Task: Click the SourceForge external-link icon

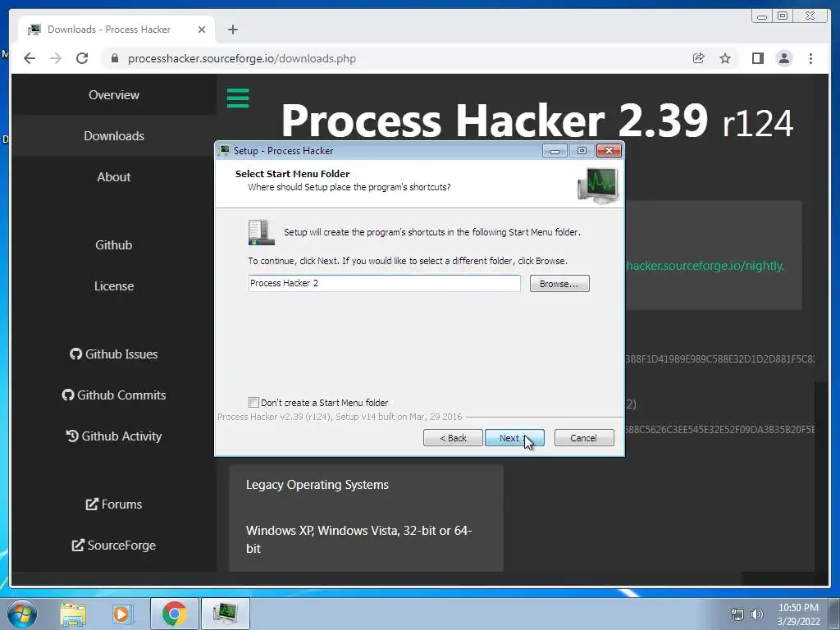Action: (x=78, y=546)
